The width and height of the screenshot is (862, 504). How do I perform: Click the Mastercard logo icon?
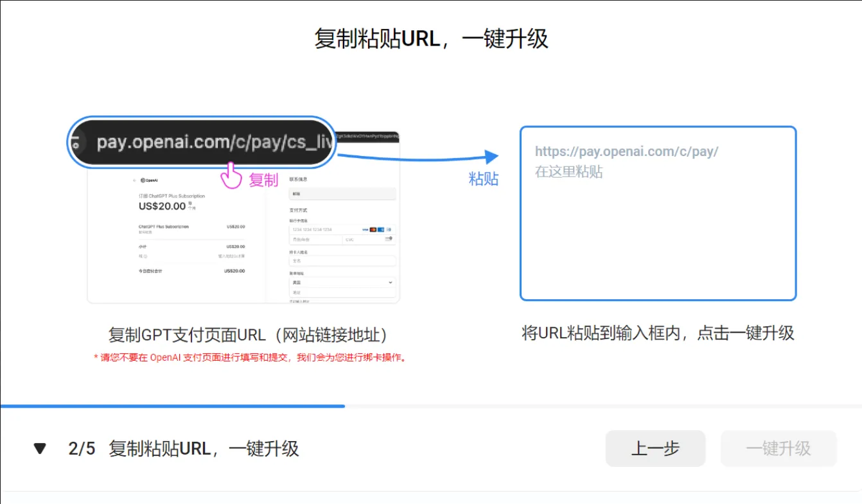point(373,229)
